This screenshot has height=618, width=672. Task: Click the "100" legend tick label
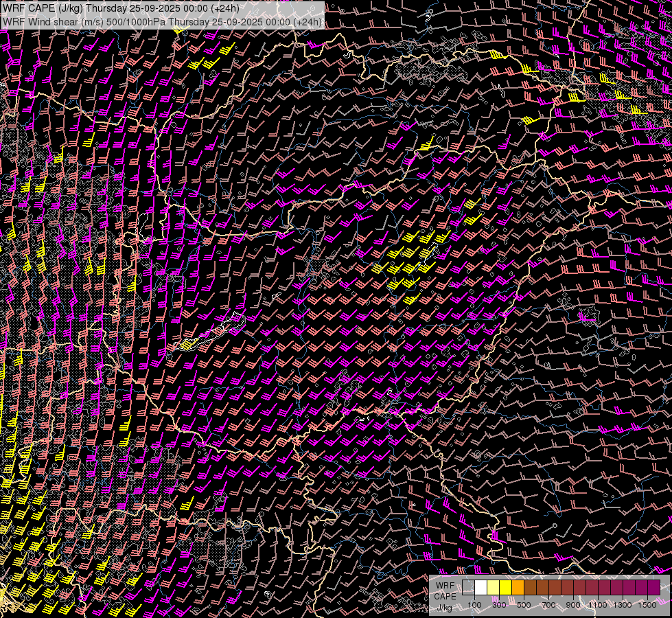[x=474, y=605]
